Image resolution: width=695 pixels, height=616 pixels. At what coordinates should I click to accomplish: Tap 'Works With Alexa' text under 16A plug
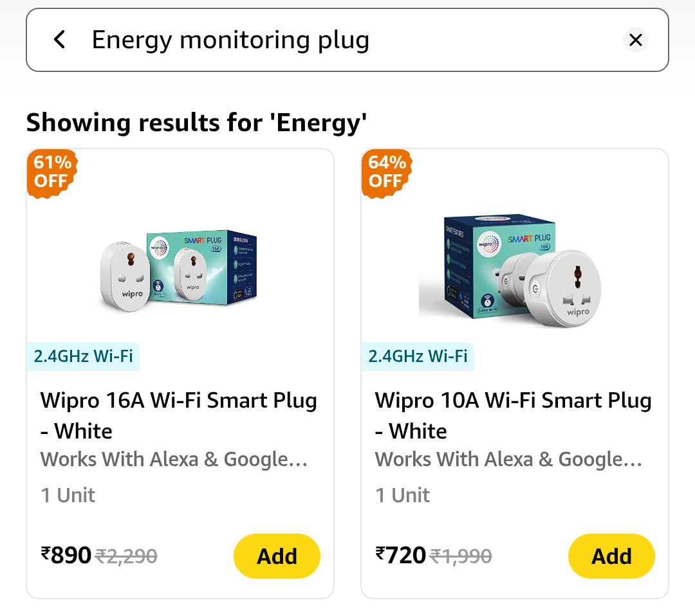pyautogui.click(x=174, y=460)
